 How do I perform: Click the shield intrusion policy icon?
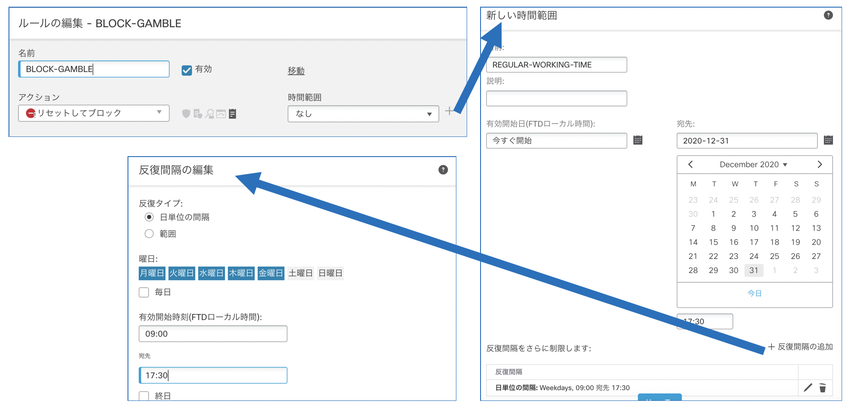pyautogui.click(x=186, y=114)
